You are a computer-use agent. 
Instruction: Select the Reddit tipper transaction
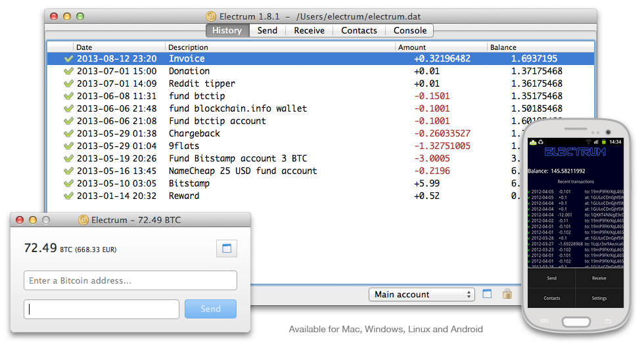(x=321, y=84)
